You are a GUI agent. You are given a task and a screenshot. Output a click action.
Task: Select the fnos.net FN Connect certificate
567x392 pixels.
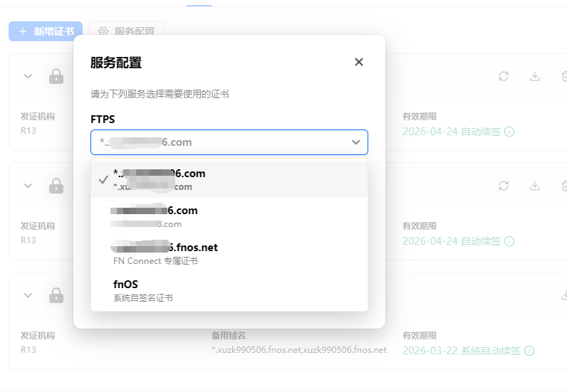[229, 253]
